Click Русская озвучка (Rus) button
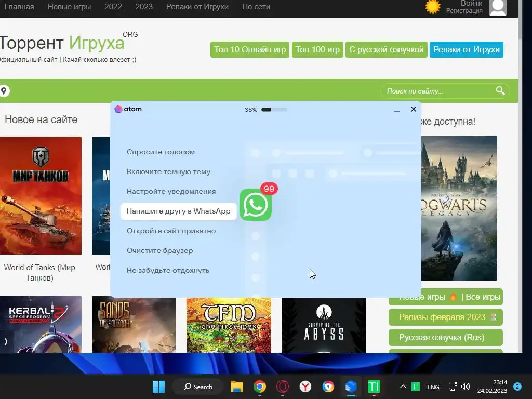This screenshot has width=532, height=399. coord(445,338)
